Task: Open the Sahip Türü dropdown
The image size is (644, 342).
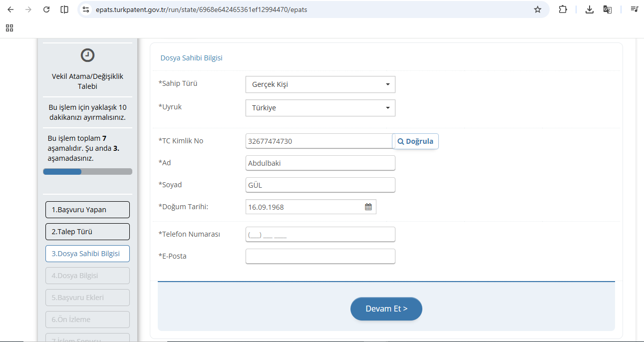Action: point(320,84)
